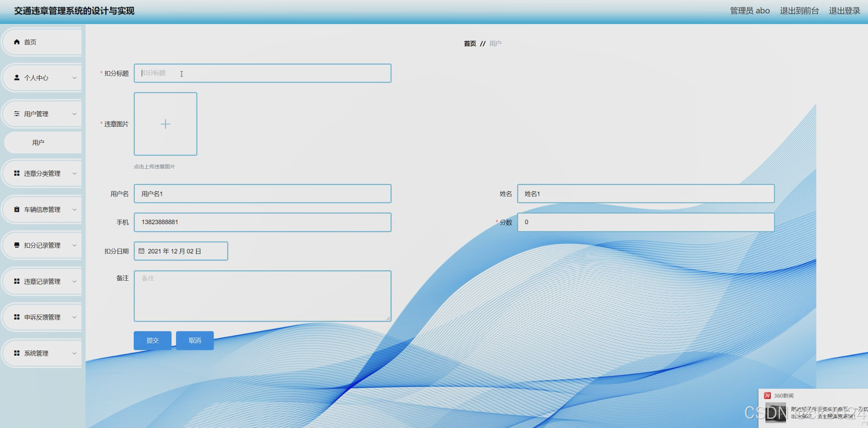The height and width of the screenshot is (428, 868).
Task: Expand the 申诉反馈管理 chevron
Action: [75, 317]
